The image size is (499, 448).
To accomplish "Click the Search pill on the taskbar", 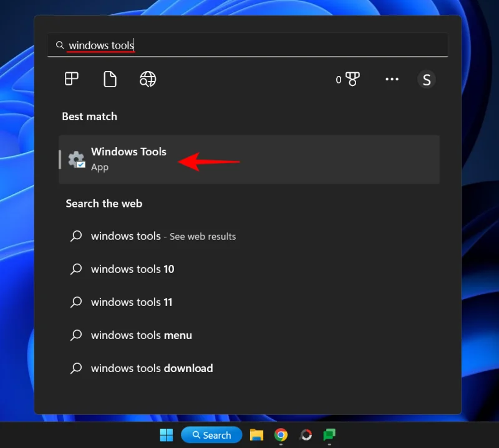I will (x=211, y=435).
